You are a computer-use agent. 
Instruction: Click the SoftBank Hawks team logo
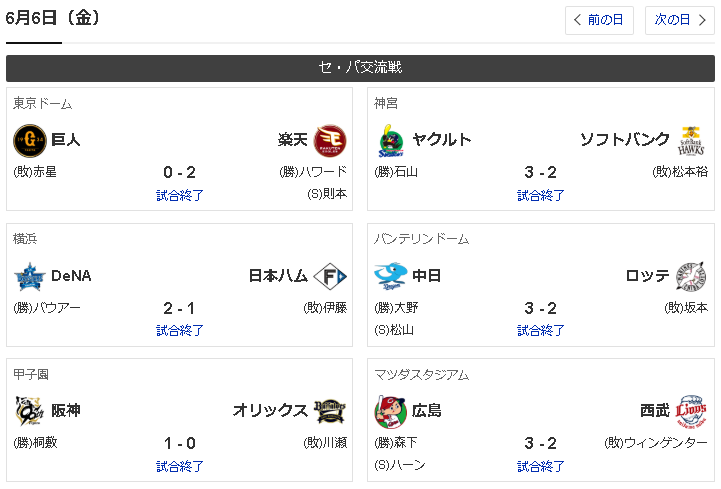pos(691,140)
